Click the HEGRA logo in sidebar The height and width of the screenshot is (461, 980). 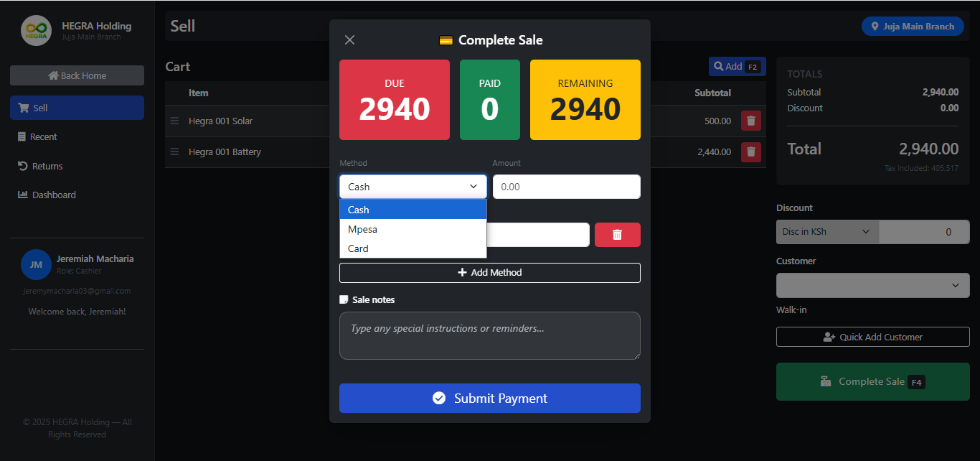[x=36, y=31]
